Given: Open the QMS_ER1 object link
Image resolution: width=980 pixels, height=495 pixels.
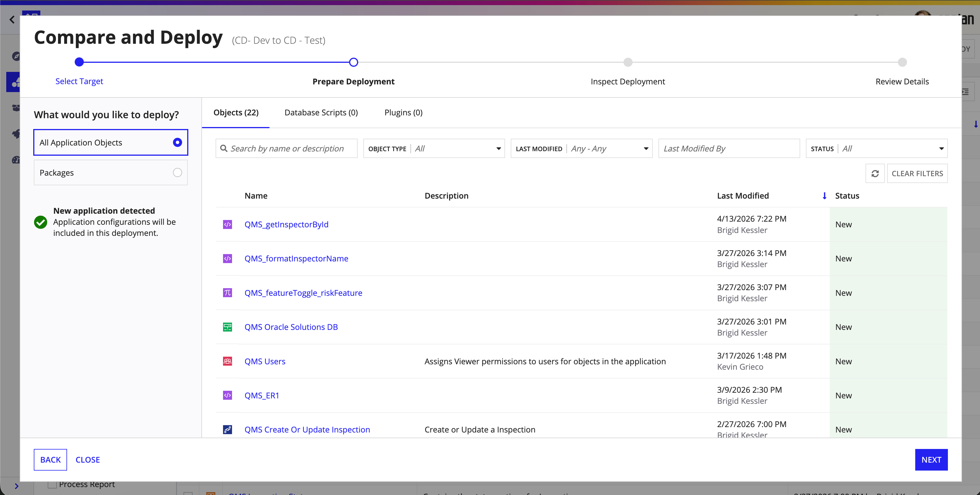Looking at the screenshot, I should (x=262, y=396).
